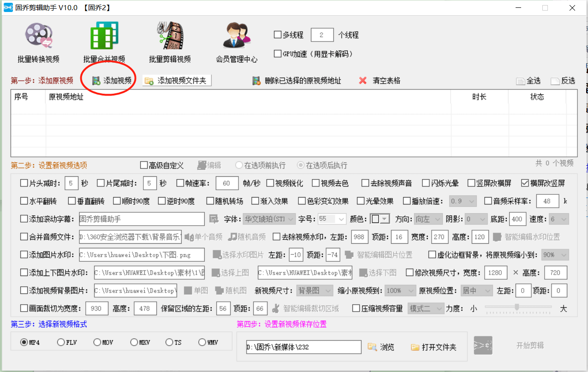Click the 添加视频 button
588x372 pixels.
[112, 81]
